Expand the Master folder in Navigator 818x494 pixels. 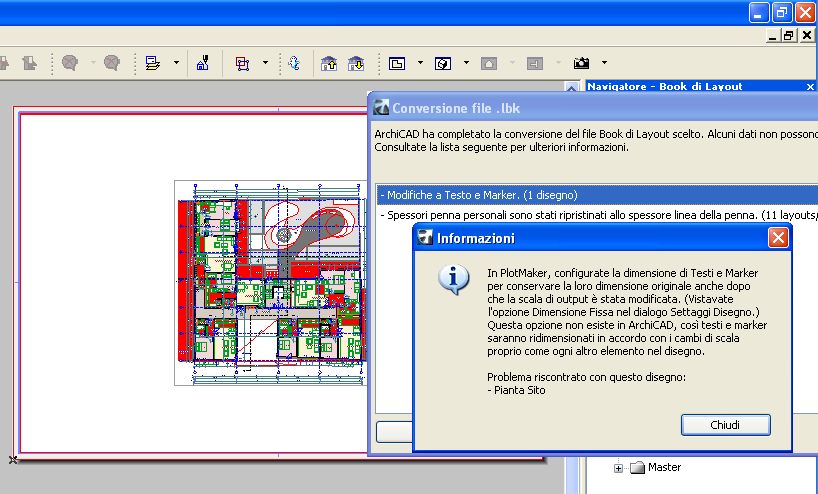[x=618, y=468]
